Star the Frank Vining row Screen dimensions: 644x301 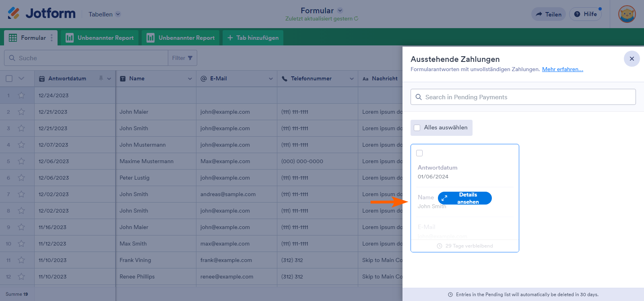coord(21,260)
